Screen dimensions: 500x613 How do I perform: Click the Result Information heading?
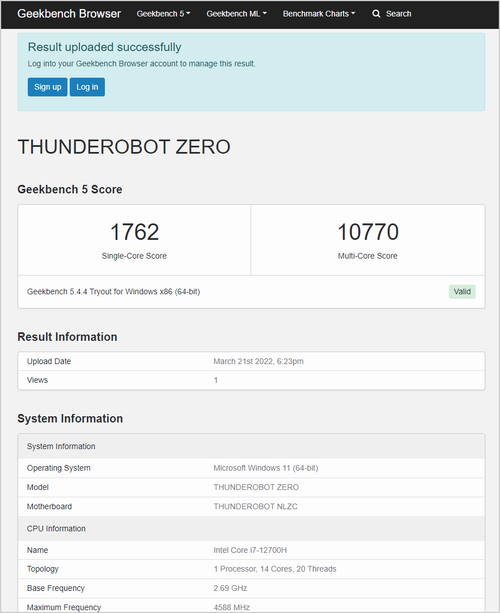tap(67, 337)
